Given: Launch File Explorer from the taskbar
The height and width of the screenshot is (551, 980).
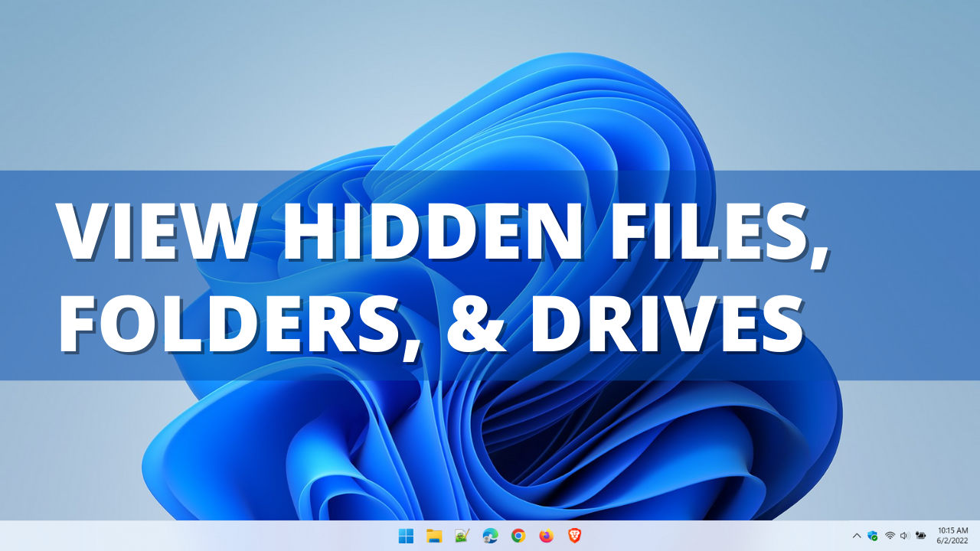Looking at the screenshot, I should (x=434, y=536).
